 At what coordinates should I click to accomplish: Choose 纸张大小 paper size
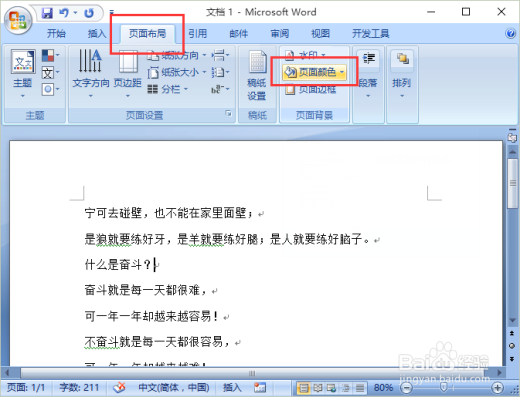point(177,72)
